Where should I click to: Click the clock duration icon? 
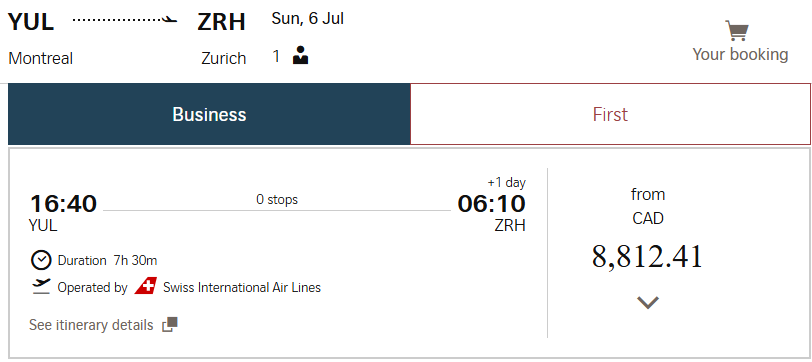pyautogui.click(x=41, y=260)
